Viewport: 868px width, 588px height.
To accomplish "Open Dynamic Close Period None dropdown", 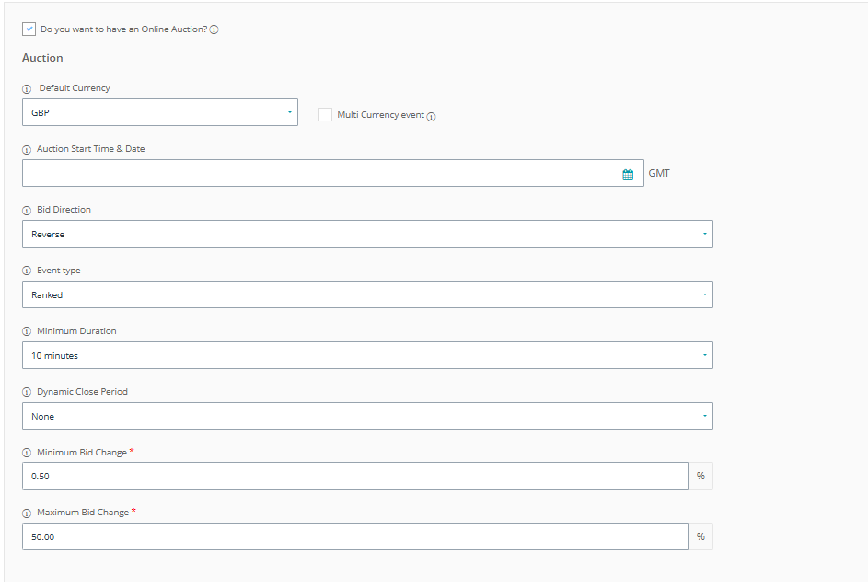I will (366, 416).
